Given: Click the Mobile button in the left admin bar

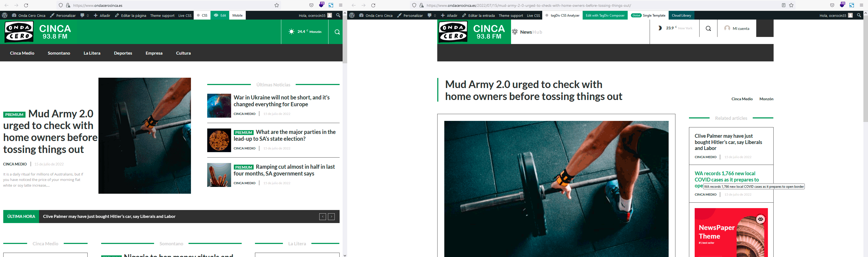Looking at the screenshot, I should click(238, 15).
